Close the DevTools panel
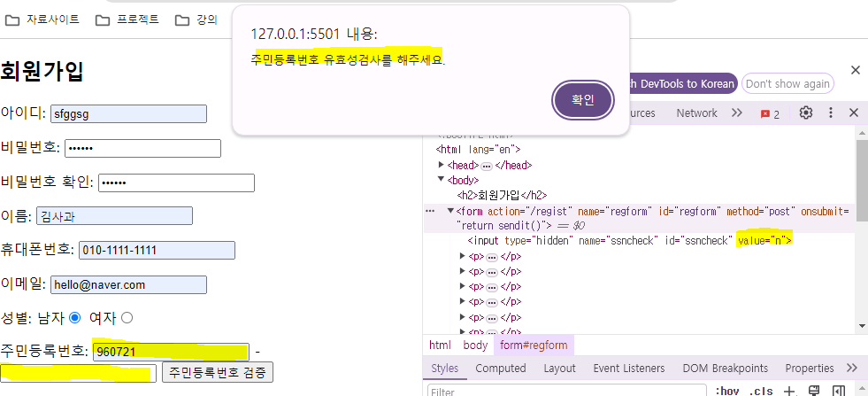 tap(854, 113)
